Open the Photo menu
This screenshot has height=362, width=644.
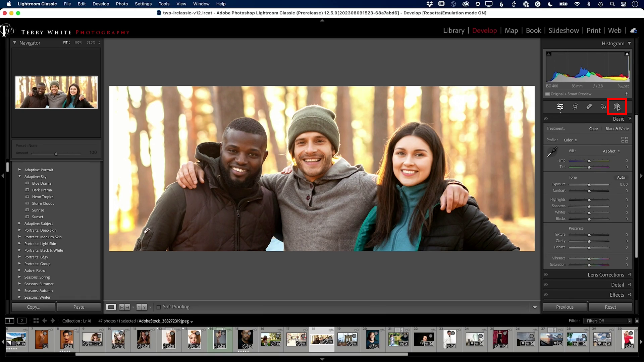coord(122,4)
